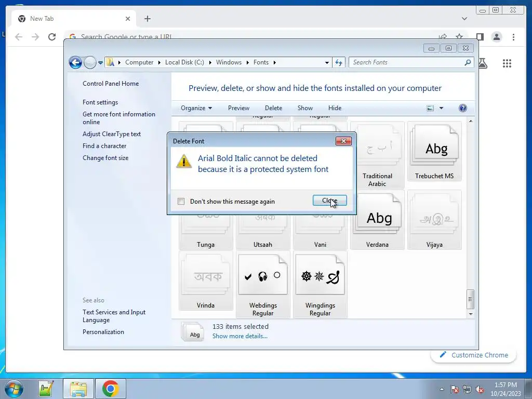
Task: Click the red X on Delete Font dialog
Action: [x=343, y=141]
